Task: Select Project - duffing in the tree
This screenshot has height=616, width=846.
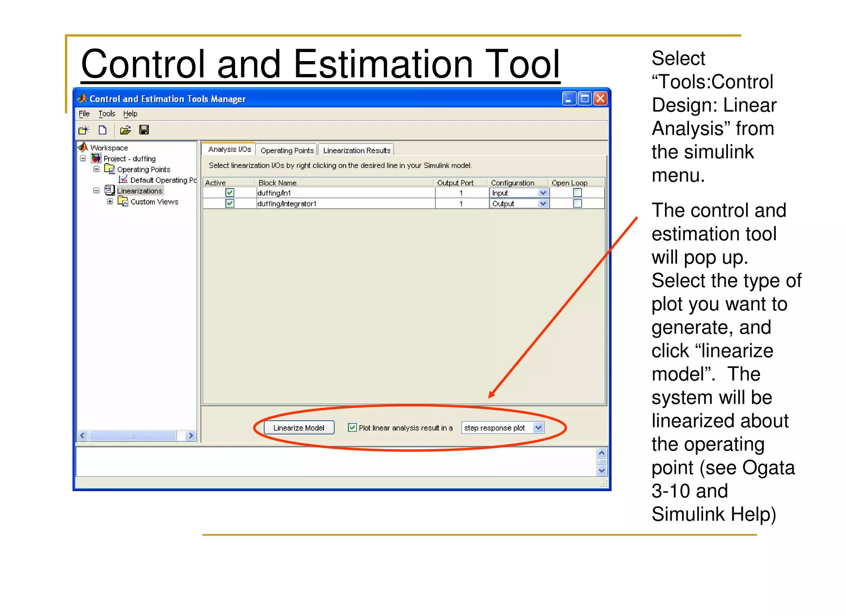Action: coord(130,159)
